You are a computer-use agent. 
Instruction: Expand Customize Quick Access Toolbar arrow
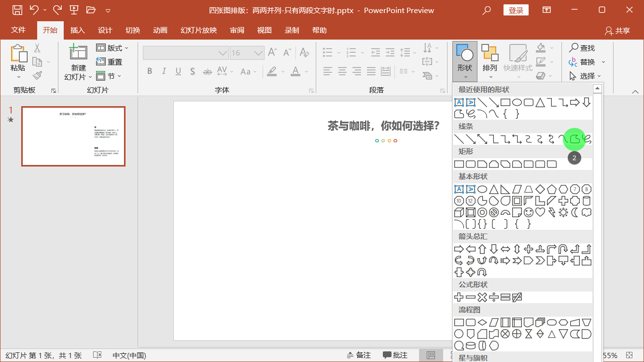[108, 10]
